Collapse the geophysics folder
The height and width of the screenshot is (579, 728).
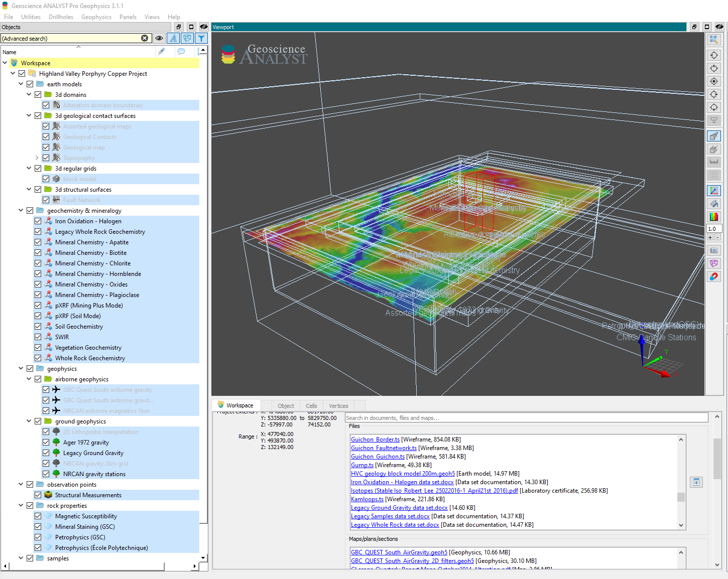pyautogui.click(x=21, y=369)
